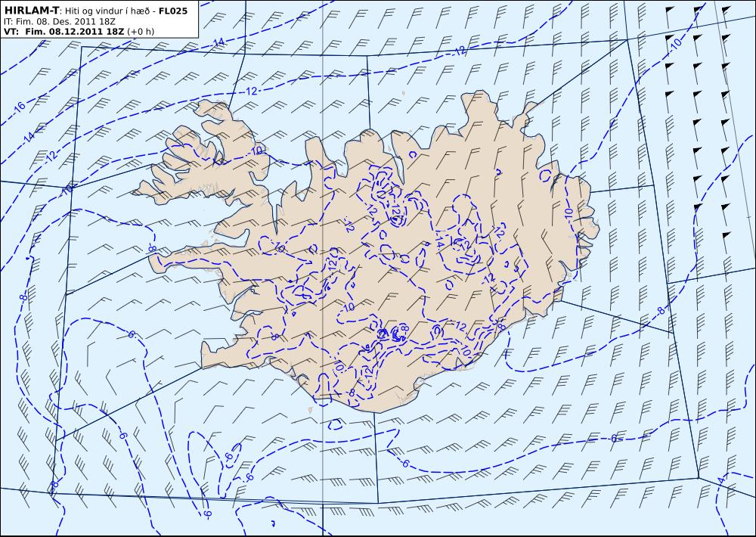Click the -4 isotherm contour label
The width and height of the screenshot is (756, 537).
(x=720, y=482)
